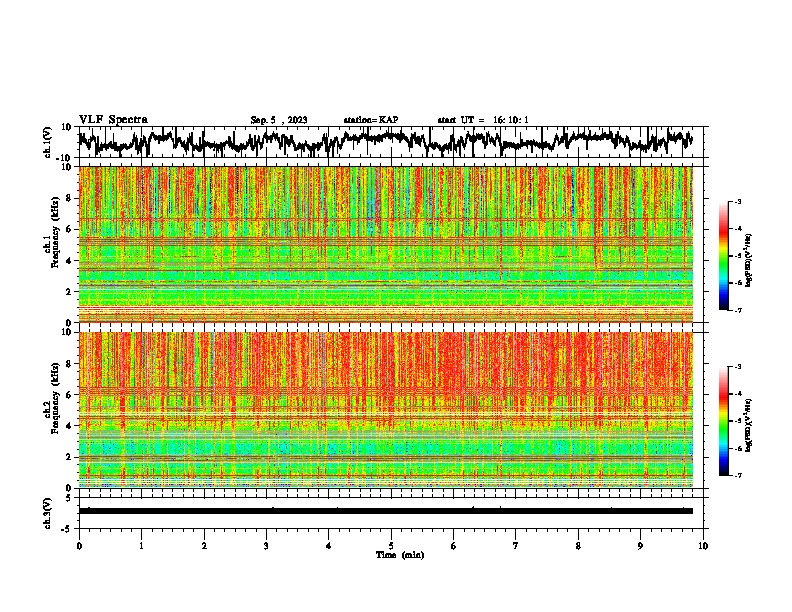Click the "8" tick on ch.1 frequency axis
This screenshot has height=612, width=792.
[70, 198]
